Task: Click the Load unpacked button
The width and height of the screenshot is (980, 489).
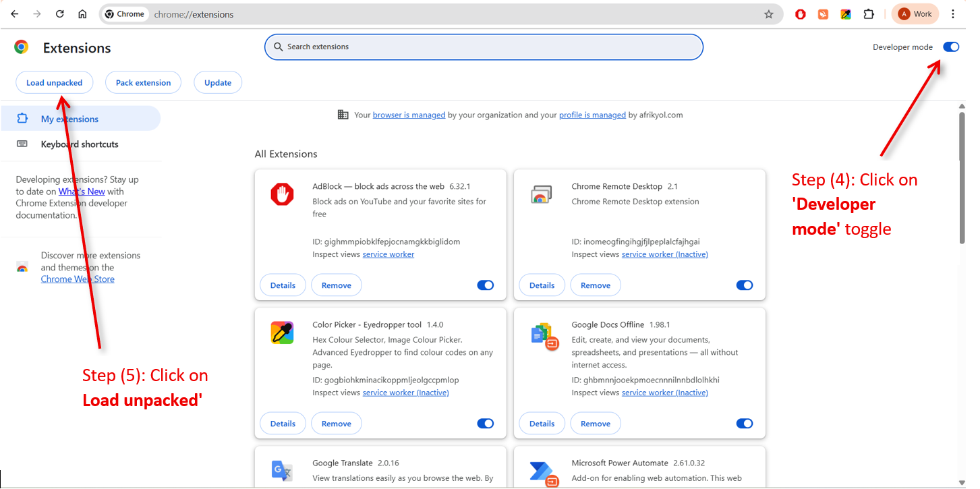Action: pos(54,83)
